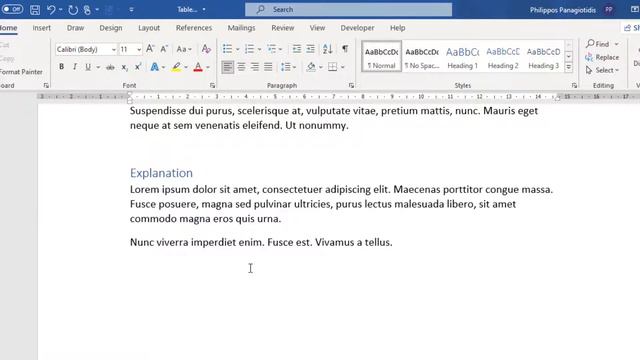Toggle Superscript formatting
Screen dimensions: 640x360
click(138, 67)
